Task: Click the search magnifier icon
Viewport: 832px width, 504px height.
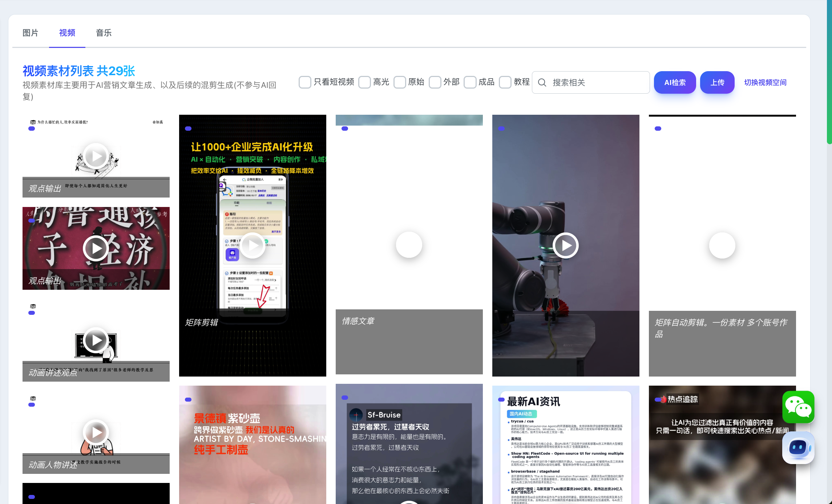Action: tap(542, 83)
